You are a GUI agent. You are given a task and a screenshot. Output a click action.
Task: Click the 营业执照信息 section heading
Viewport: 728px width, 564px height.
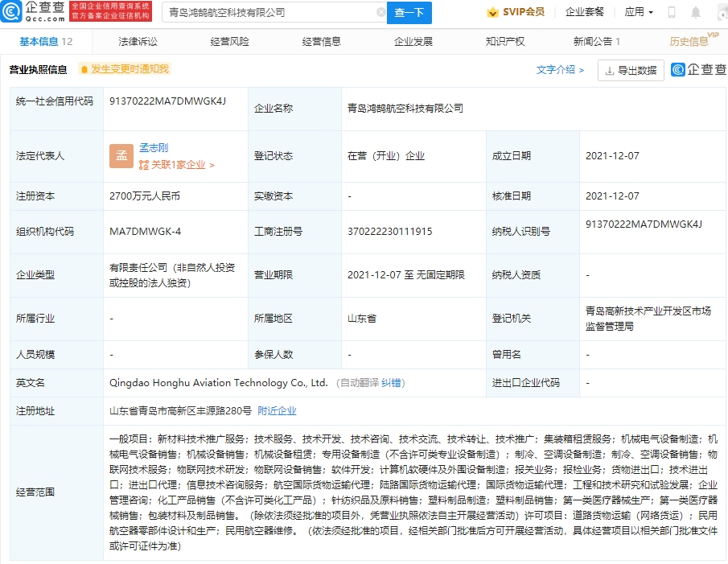click(38, 70)
